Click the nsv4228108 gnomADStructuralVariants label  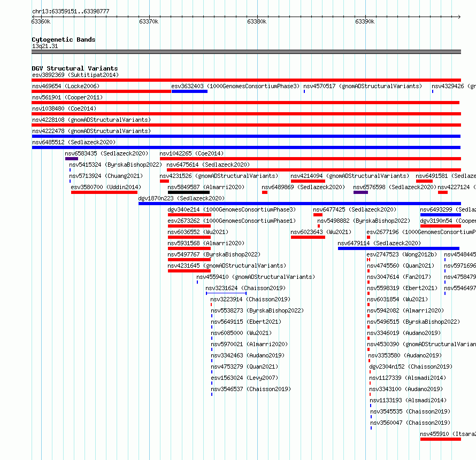click(91, 120)
